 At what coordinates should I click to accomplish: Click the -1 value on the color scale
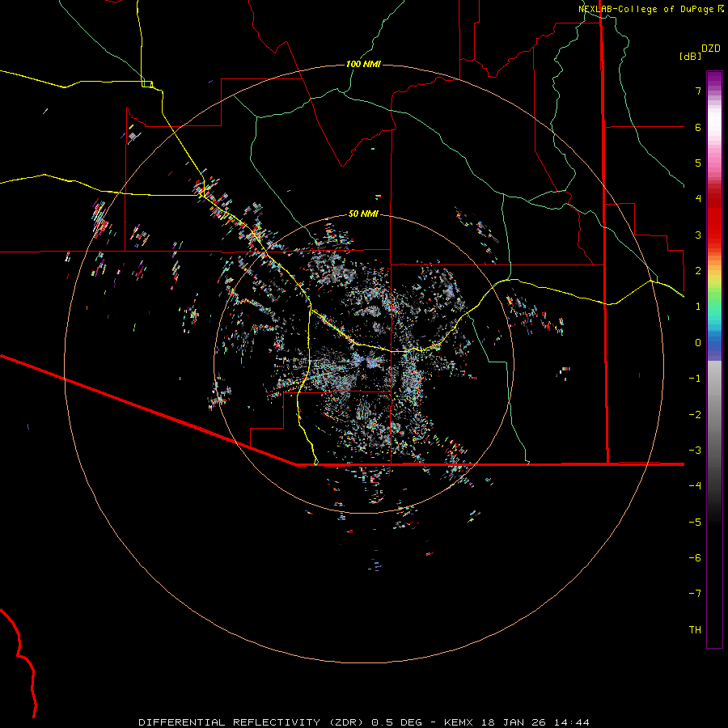(695, 378)
